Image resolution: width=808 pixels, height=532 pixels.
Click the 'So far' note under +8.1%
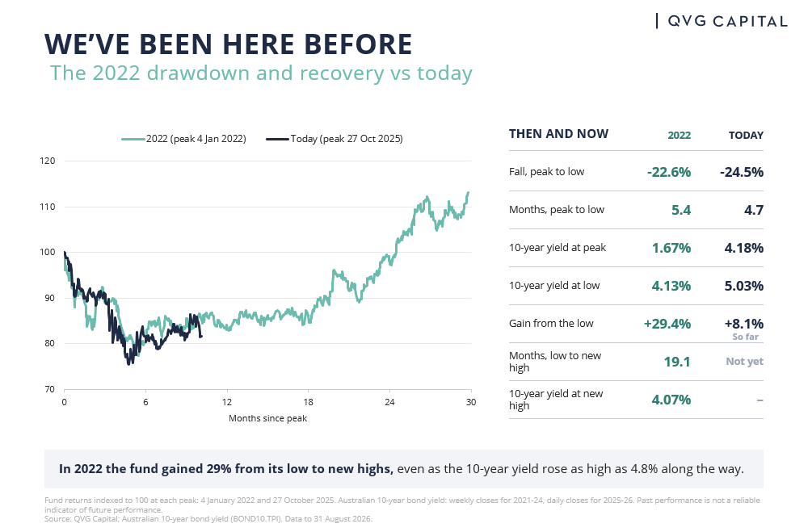745,337
